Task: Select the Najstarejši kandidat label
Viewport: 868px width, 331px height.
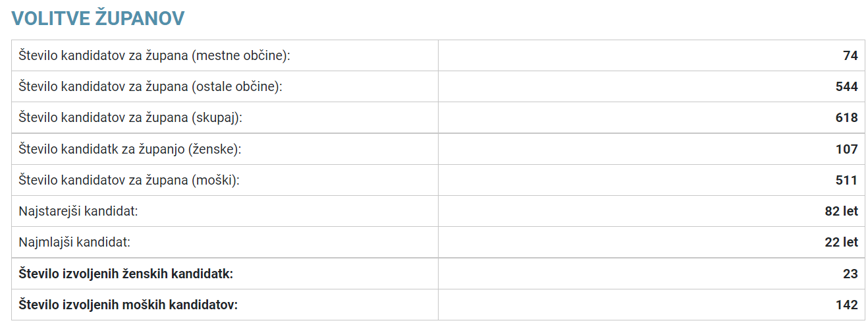Action: [x=78, y=211]
